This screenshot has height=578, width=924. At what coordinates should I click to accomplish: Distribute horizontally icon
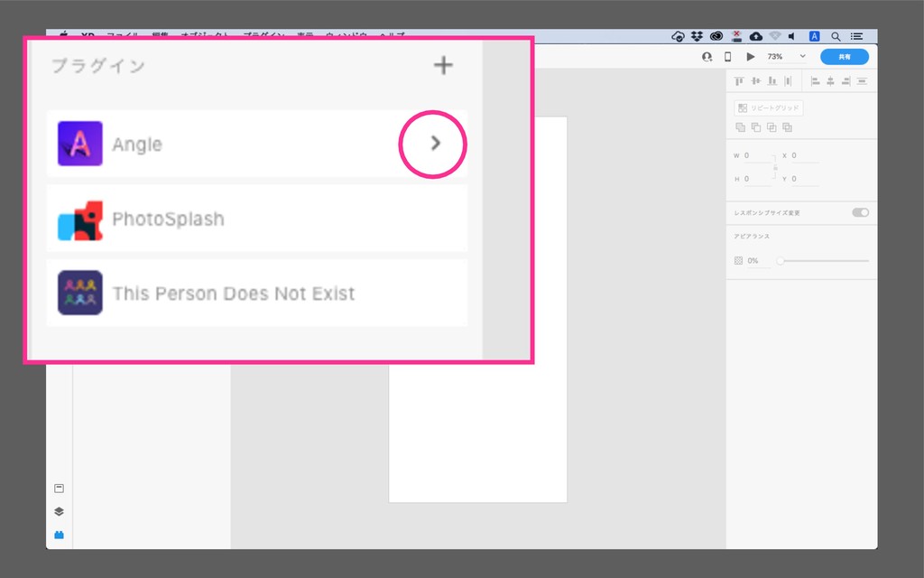click(788, 80)
